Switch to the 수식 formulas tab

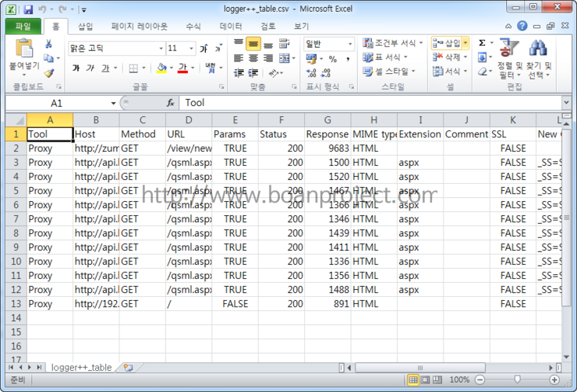[x=193, y=26]
